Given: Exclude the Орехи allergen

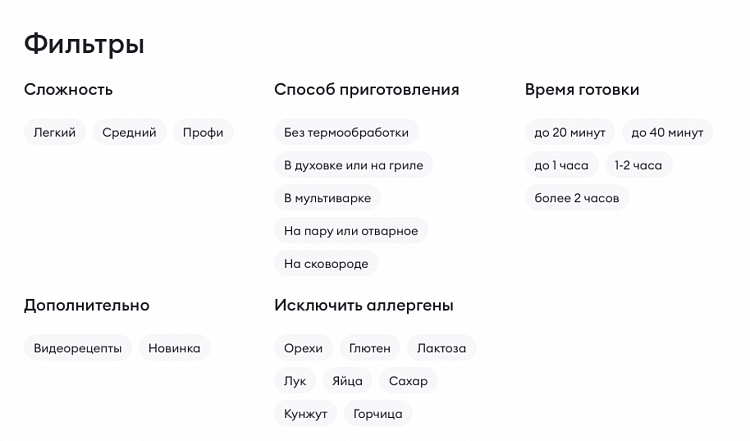Looking at the screenshot, I should [x=303, y=348].
